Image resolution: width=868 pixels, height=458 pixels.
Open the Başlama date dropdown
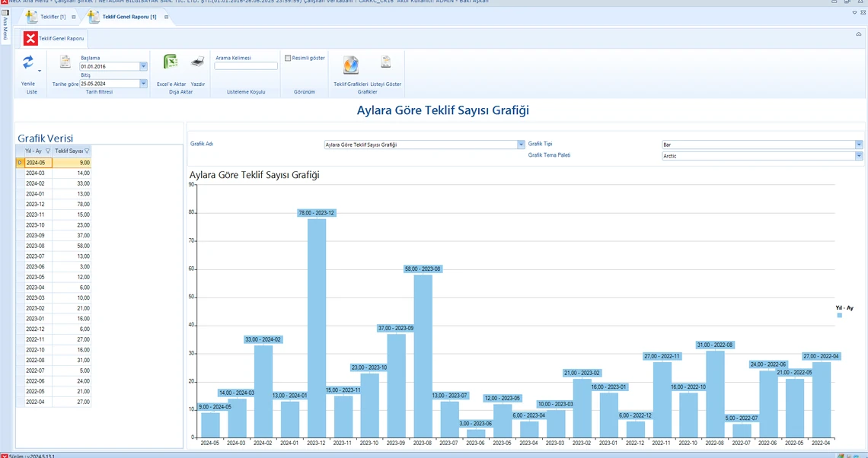click(x=143, y=67)
